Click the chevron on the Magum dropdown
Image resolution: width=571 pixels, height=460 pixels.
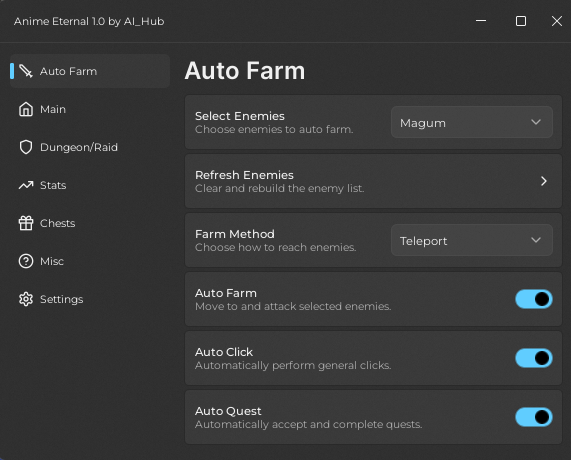click(x=536, y=122)
